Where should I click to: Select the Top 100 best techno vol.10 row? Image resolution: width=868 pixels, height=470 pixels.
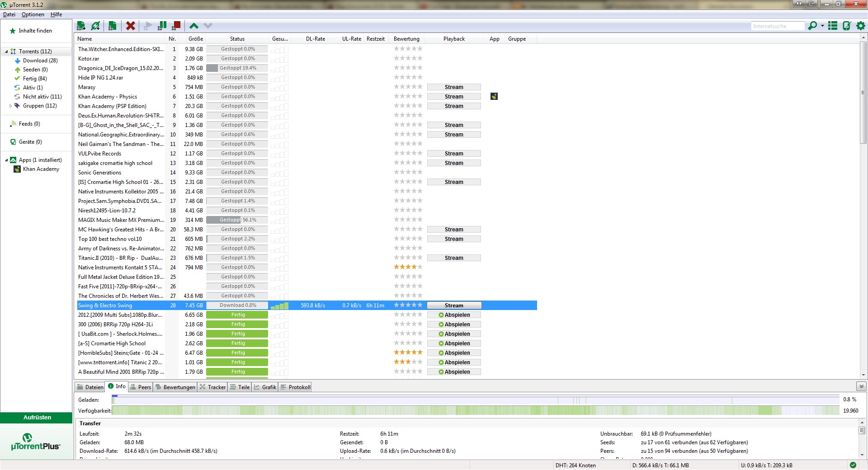307,239
